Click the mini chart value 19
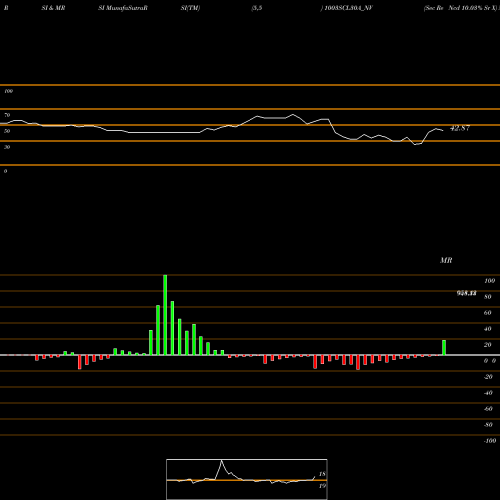 [x=322, y=486]
